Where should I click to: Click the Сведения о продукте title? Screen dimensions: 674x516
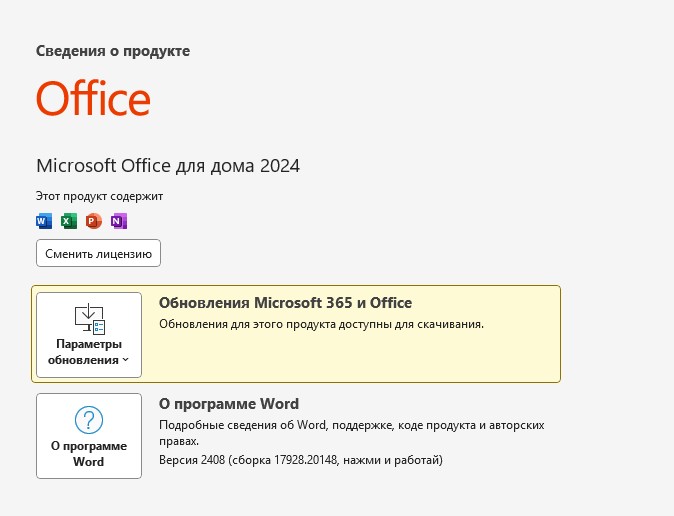point(113,50)
